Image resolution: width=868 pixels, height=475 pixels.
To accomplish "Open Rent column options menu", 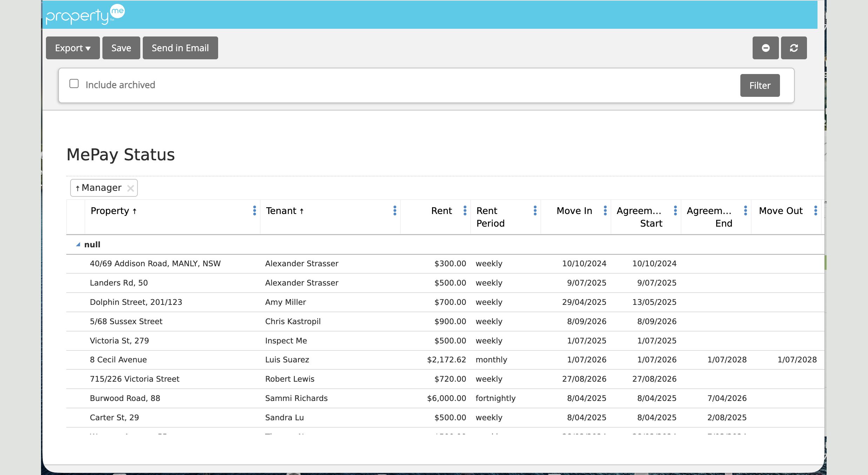I will click(465, 210).
